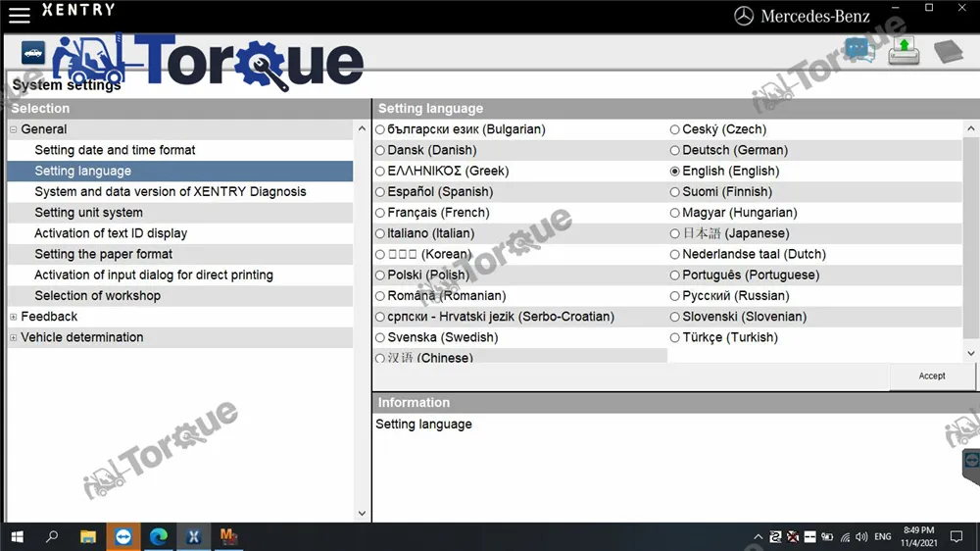Click the ENG input language indicator
Viewport: 980px width, 551px height.
(x=883, y=536)
